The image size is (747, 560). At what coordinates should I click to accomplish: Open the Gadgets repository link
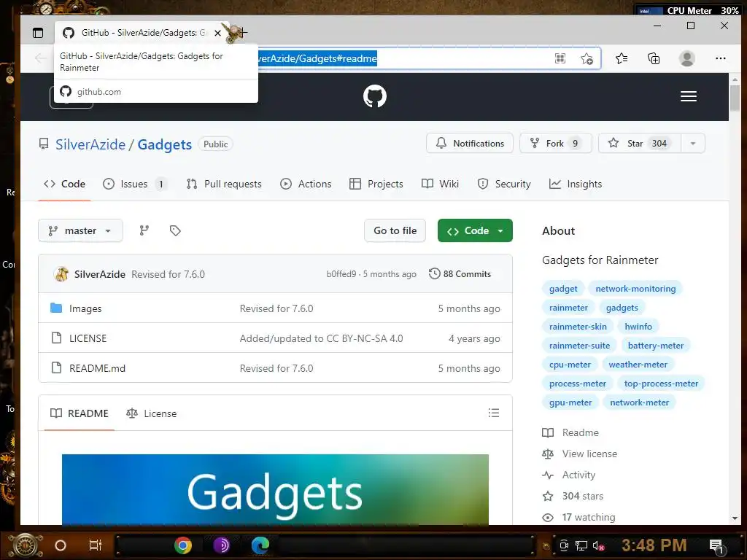coord(165,144)
